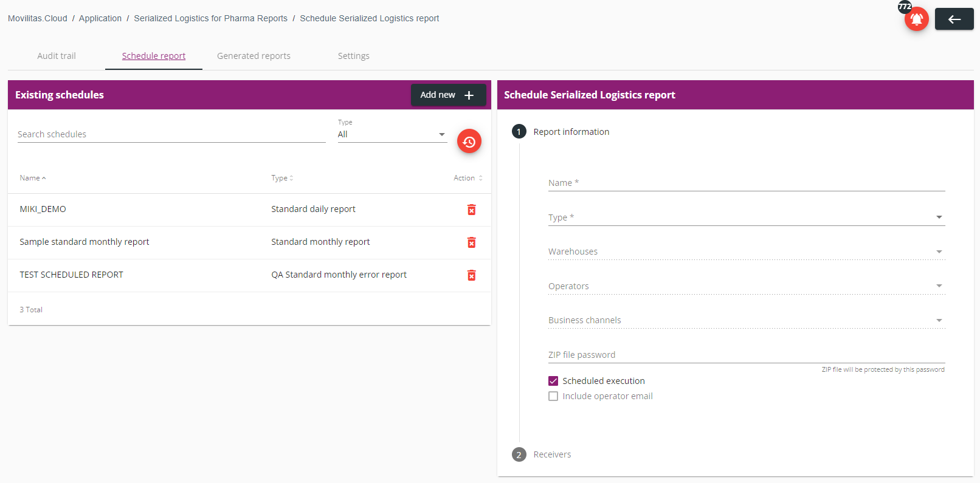Delete the MIKI_DEMO schedule

point(471,210)
